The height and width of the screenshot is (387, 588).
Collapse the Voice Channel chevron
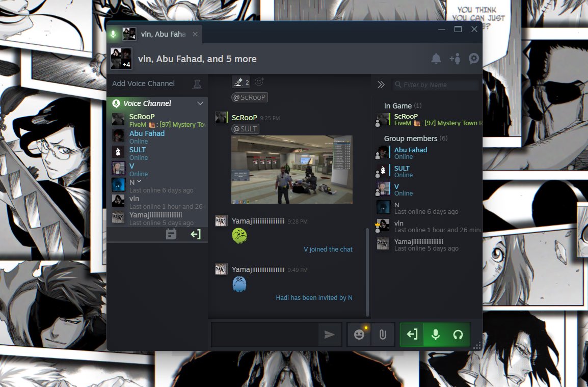click(200, 103)
